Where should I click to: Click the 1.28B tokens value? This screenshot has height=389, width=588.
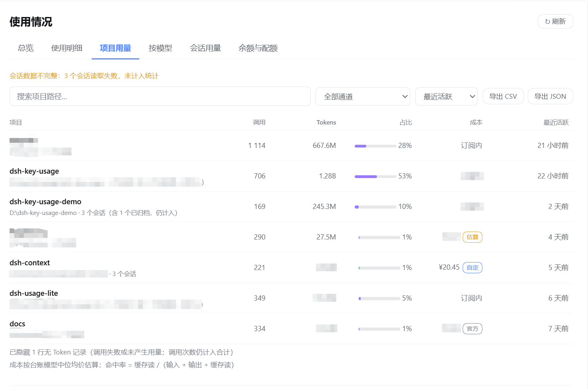pyautogui.click(x=327, y=176)
